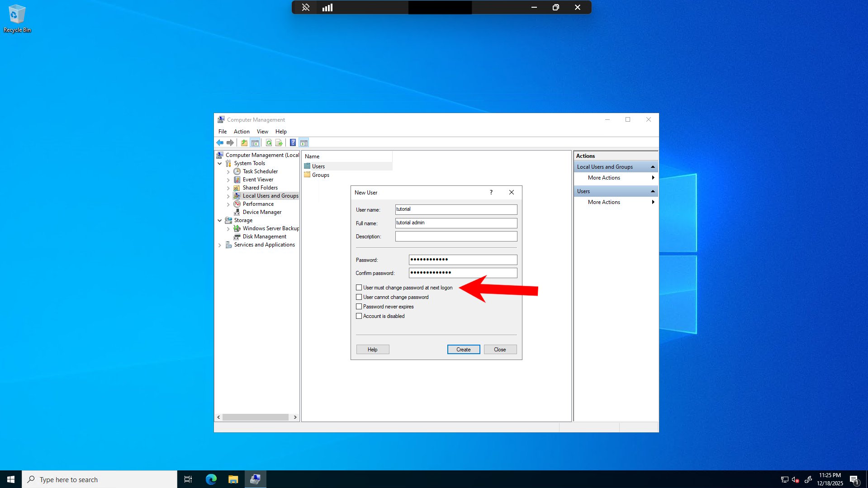Click the Users folder icon in list
868x488 pixels.
pyautogui.click(x=308, y=166)
